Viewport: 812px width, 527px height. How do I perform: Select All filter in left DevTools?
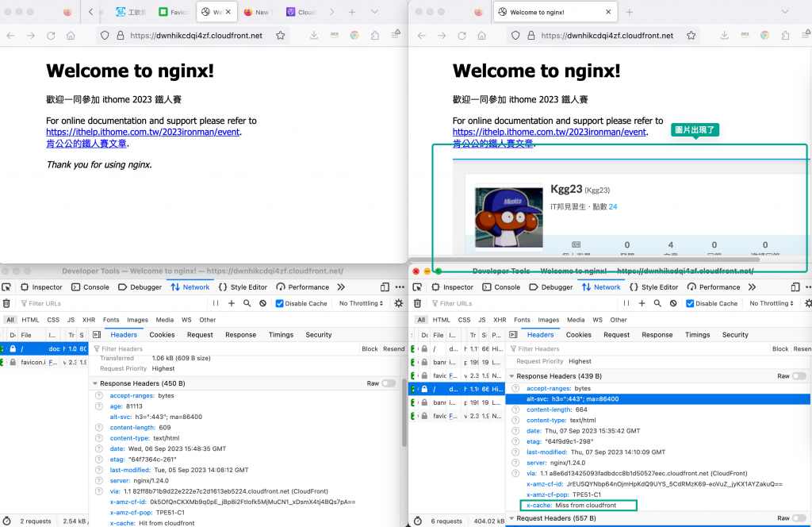[10, 320]
